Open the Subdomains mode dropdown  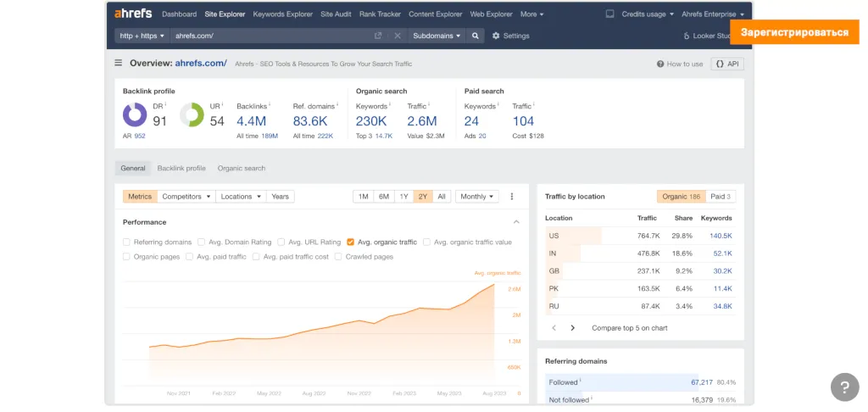(x=437, y=36)
